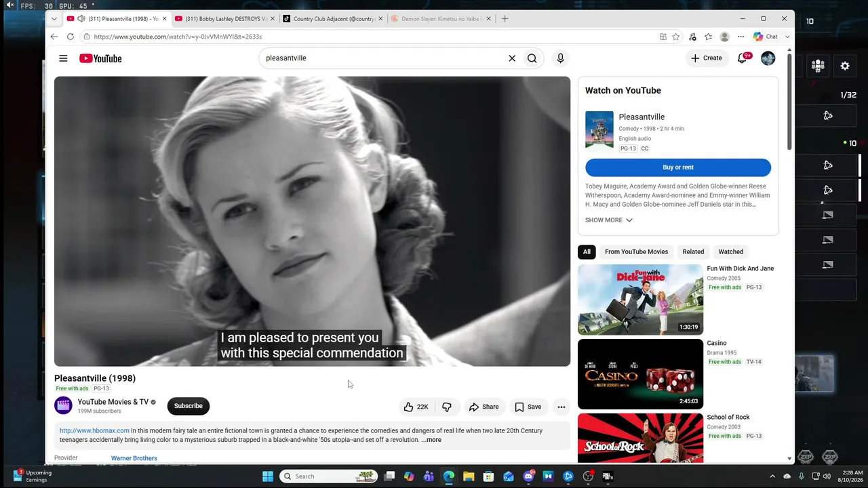Open the YouTube Movies & TV channel name
The width and height of the screenshot is (868, 488).
[113, 402]
